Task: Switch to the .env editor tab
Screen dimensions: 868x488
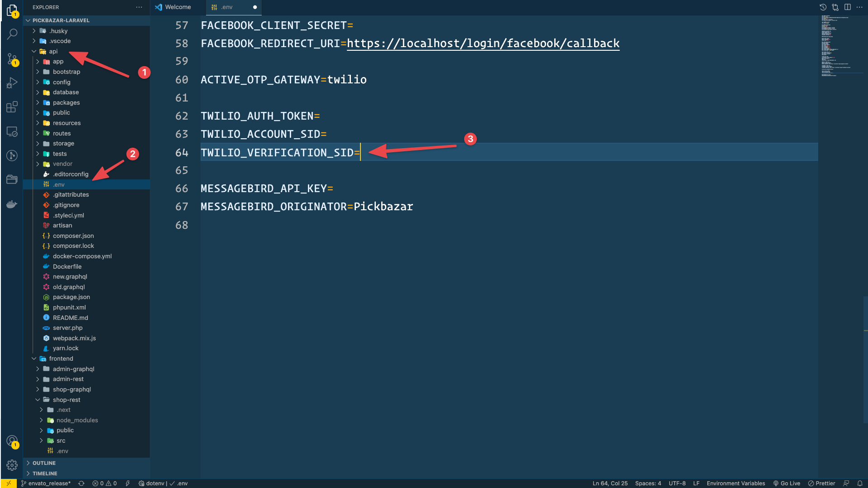Action: click(x=233, y=7)
